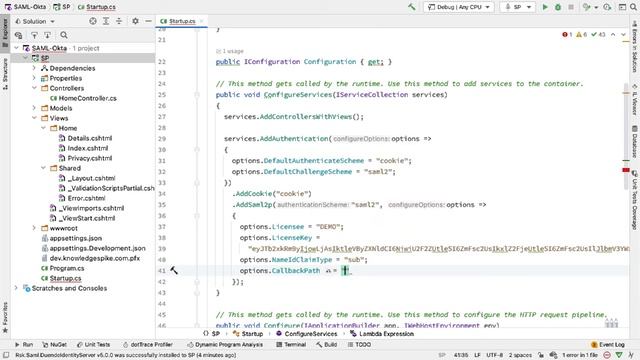The image size is (640, 360).
Task: Open the Solution view dropdown
Action: pyautogui.click(x=35, y=21)
